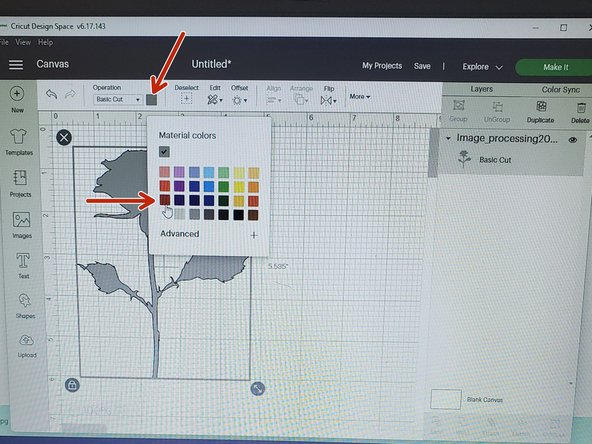Click the lock aspect ratio handle
The image size is (592, 444).
(x=72, y=385)
